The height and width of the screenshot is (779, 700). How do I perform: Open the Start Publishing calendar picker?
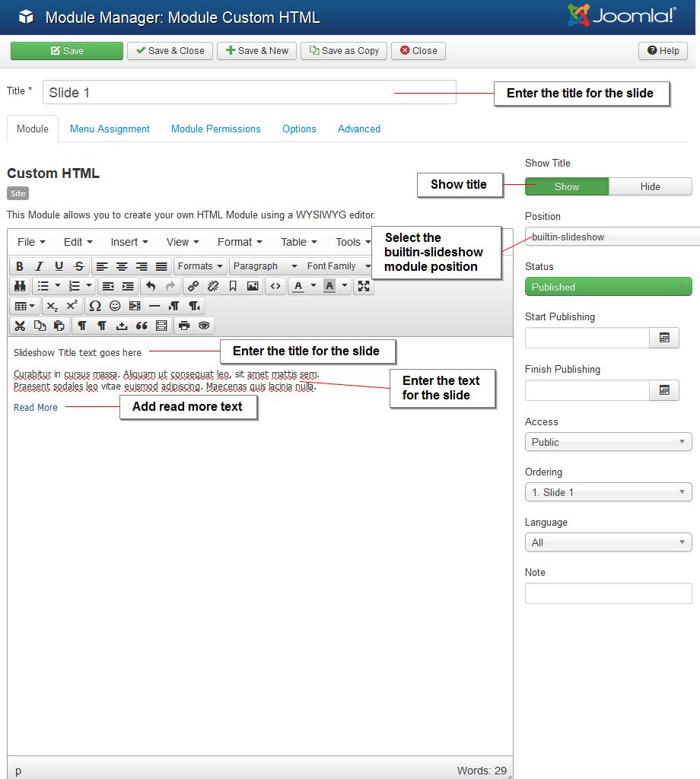[663, 337]
